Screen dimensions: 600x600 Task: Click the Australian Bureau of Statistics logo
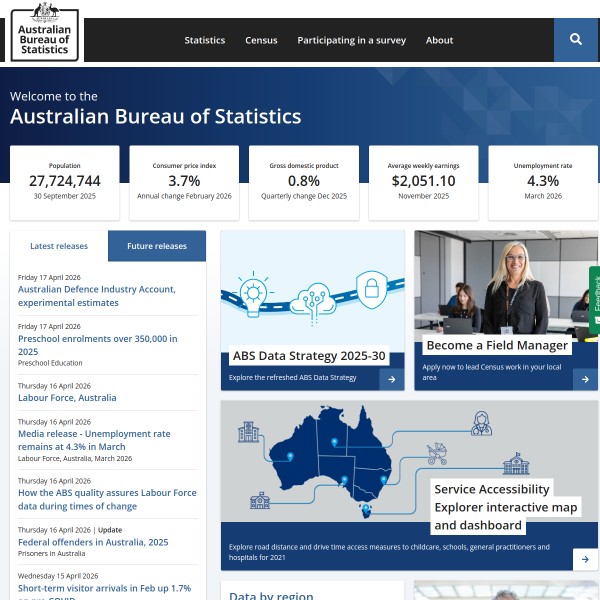click(x=45, y=32)
